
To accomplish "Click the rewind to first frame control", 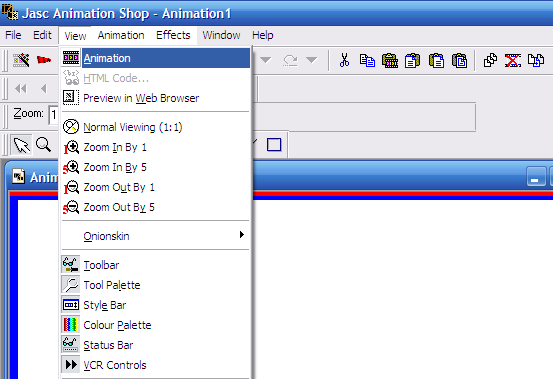I will (21, 88).
